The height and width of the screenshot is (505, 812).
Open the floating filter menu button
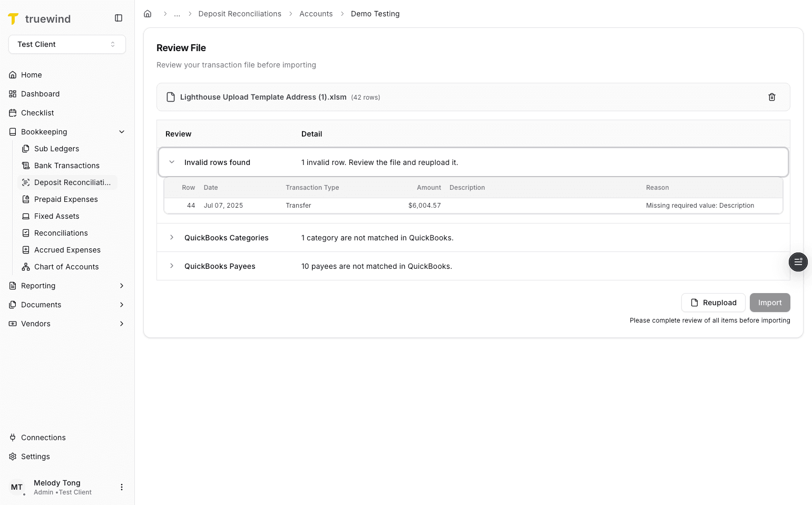(798, 262)
